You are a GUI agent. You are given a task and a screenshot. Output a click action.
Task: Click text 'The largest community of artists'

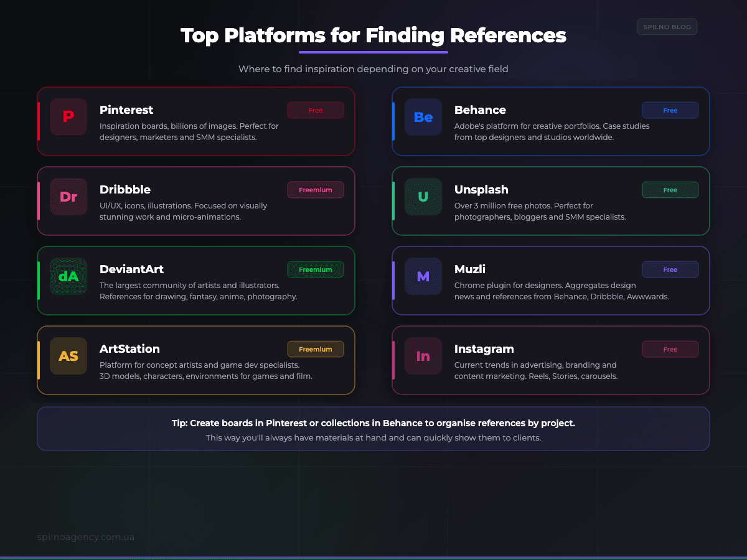pyautogui.click(x=159, y=286)
